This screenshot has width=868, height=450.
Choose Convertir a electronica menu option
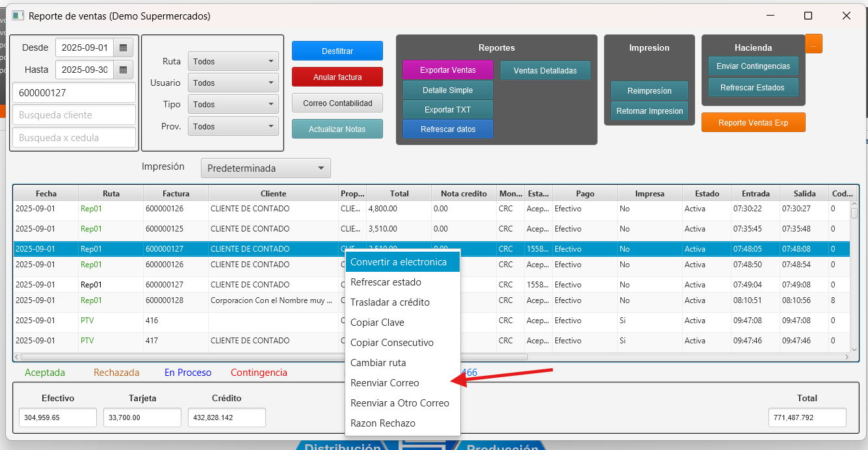(x=399, y=262)
